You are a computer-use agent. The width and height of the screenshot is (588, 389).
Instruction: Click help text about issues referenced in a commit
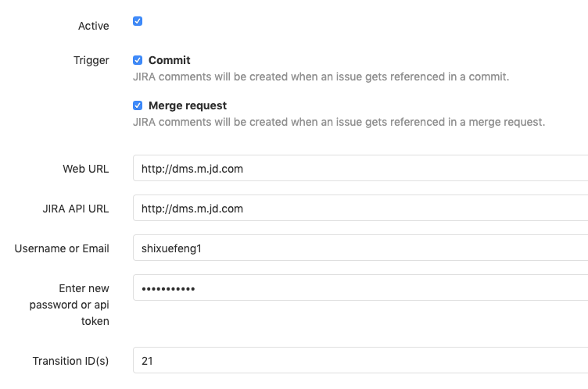[321, 77]
